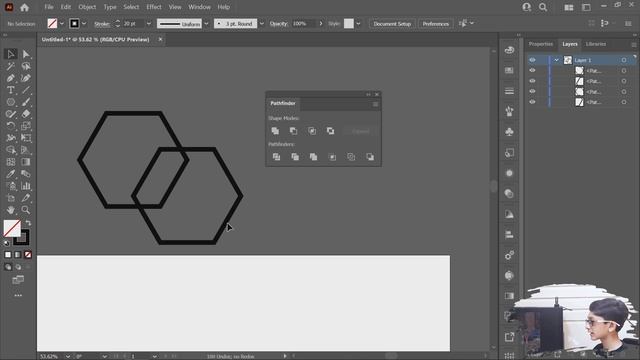The height and width of the screenshot is (360, 640).
Task: Set solid Color mode below fill swatch
Action: point(8,255)
